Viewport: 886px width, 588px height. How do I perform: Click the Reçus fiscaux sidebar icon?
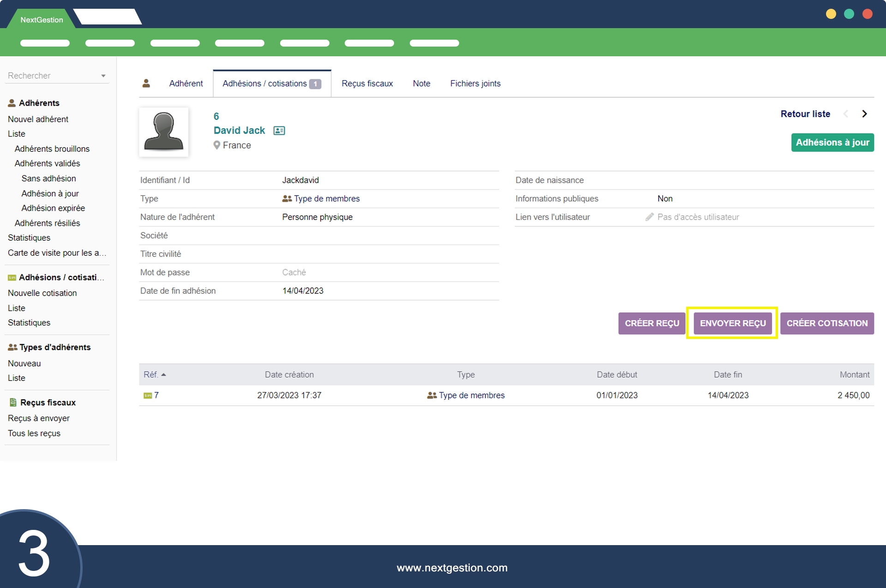tap(13, 402)
